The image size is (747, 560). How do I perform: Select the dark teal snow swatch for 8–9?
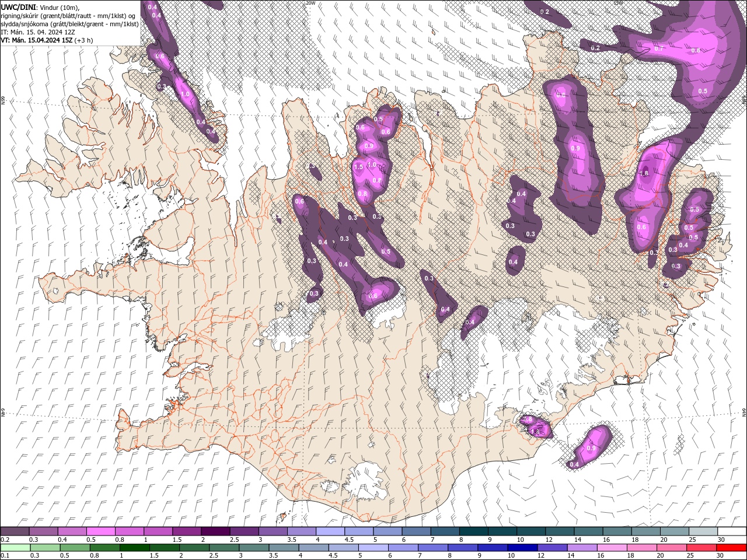point(473,531)
